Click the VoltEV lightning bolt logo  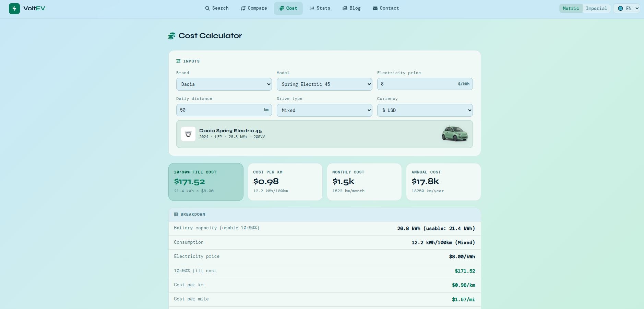point(14,8)
